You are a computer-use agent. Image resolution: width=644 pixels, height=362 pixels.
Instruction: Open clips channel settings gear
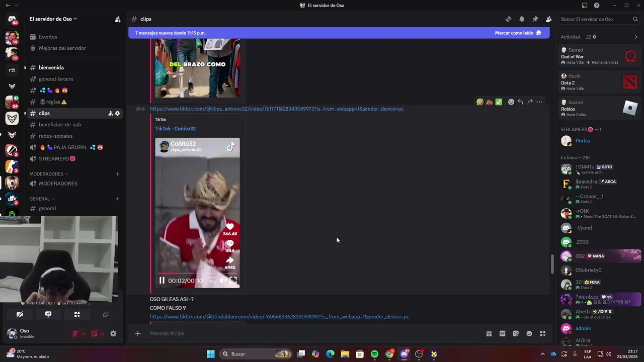[118, 113]
